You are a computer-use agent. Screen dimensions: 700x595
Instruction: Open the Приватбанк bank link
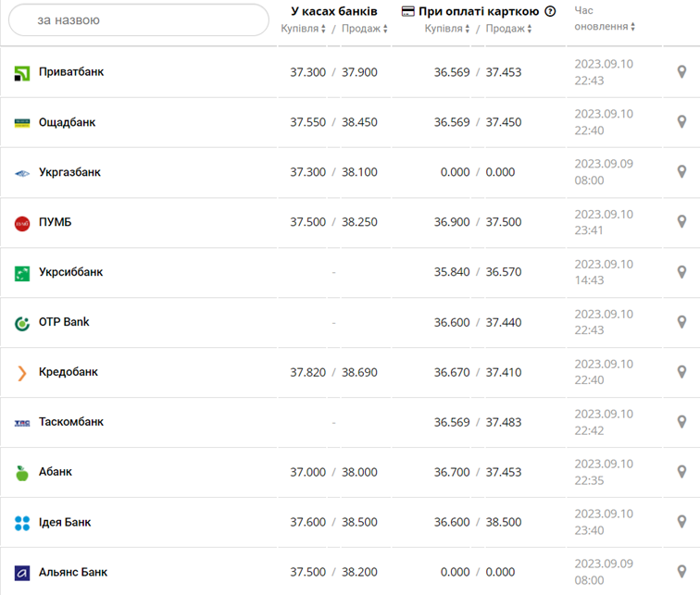71,72
